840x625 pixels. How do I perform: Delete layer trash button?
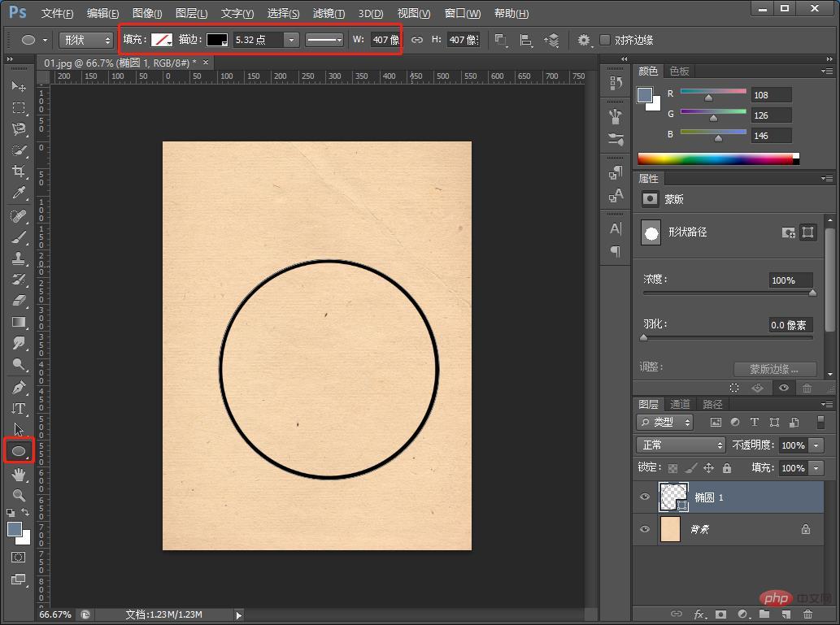coord(807,614)
